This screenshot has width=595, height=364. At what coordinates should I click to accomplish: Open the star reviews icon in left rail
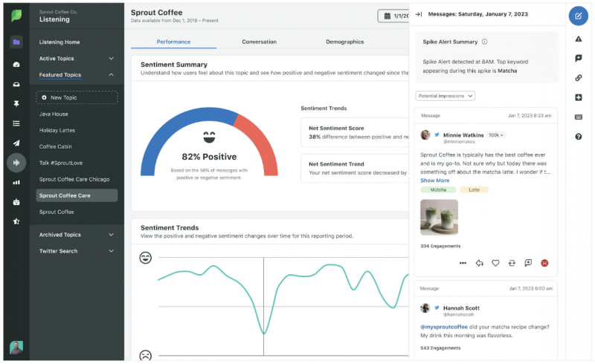coord(16,221)
